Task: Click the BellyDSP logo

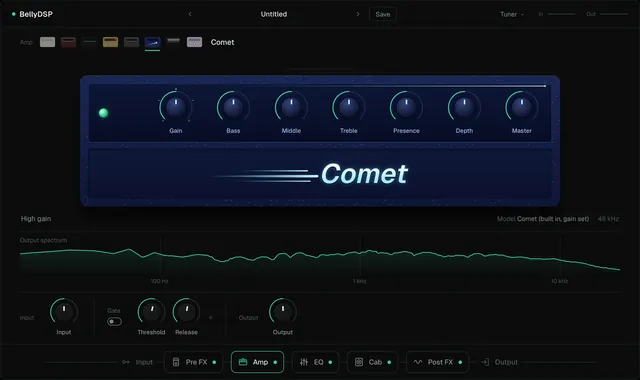Action: click(x=32, y=14)
